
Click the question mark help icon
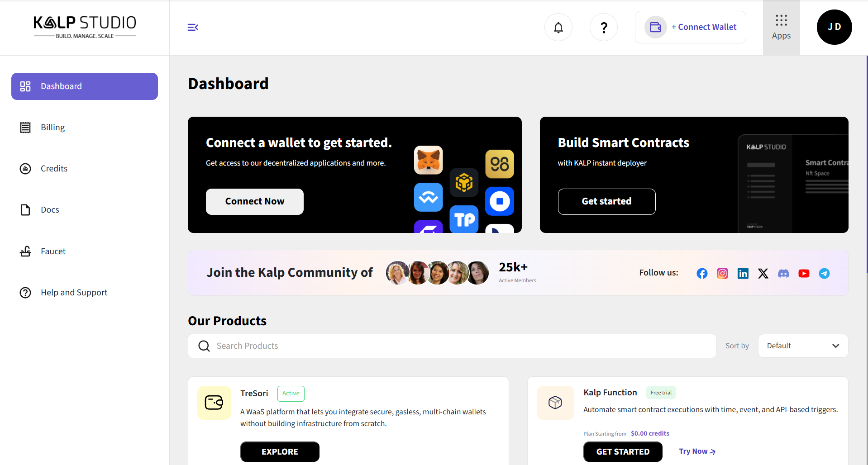click(x=603, y=28)
